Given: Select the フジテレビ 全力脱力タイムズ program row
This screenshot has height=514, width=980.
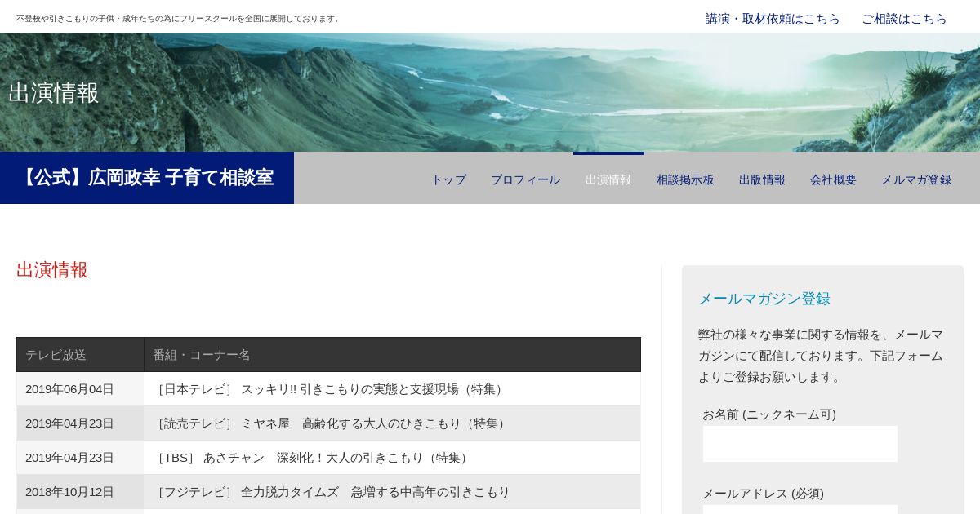Looking at the screenshot, I should (x=393, y=492).
